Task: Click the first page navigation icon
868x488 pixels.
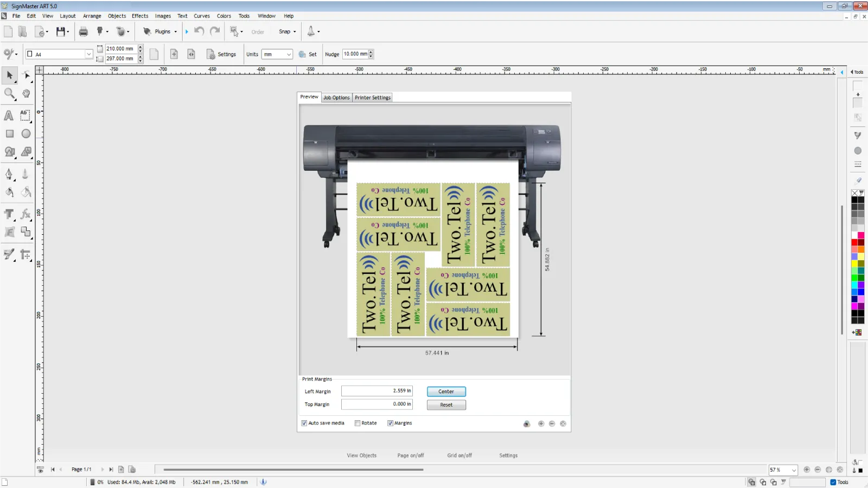Action: (53, 470)
